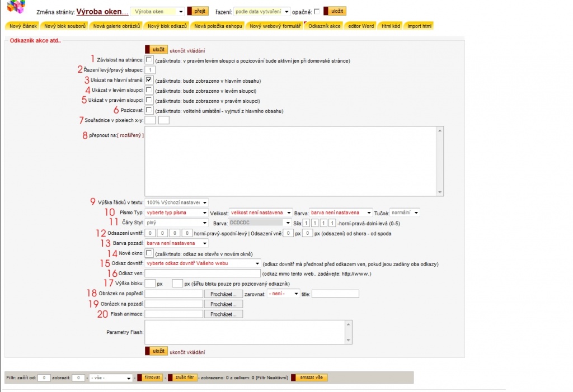Screen dimensions: 573x392
Task: Click inside the Parametry Flash textarea
Action: 245,332
